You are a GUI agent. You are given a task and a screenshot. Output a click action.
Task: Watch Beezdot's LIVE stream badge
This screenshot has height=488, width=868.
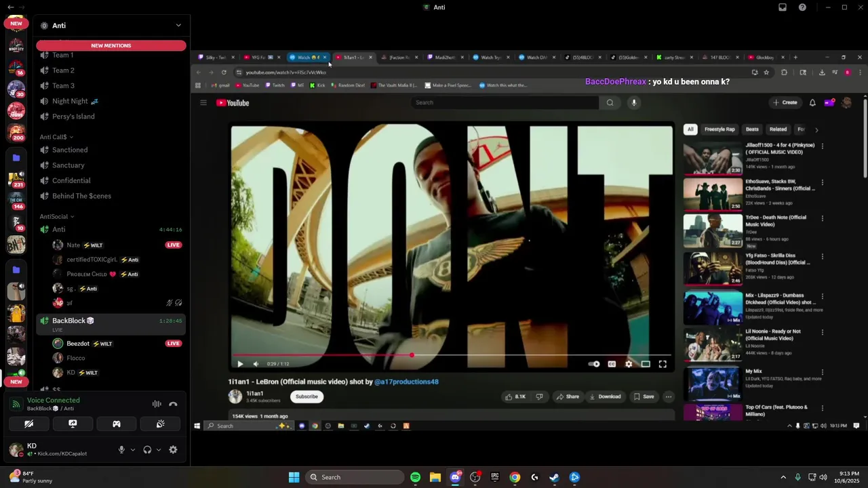point(174,344)
